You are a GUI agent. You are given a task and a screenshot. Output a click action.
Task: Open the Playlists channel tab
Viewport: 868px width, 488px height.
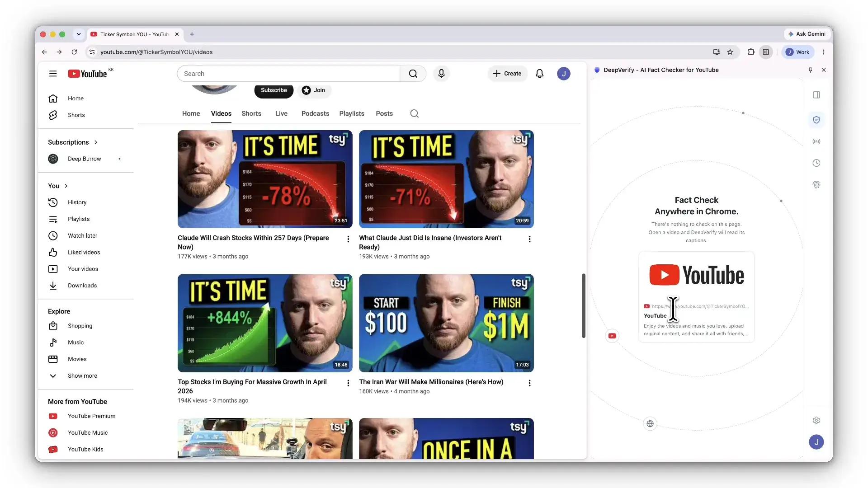click(x=352, y=114)
